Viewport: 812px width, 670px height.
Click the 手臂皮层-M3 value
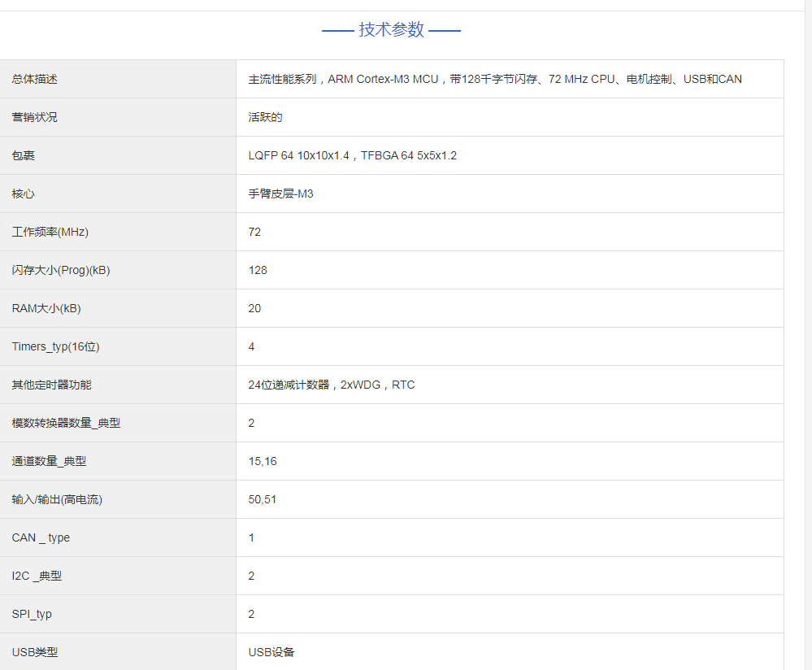(x=280, y=194)
